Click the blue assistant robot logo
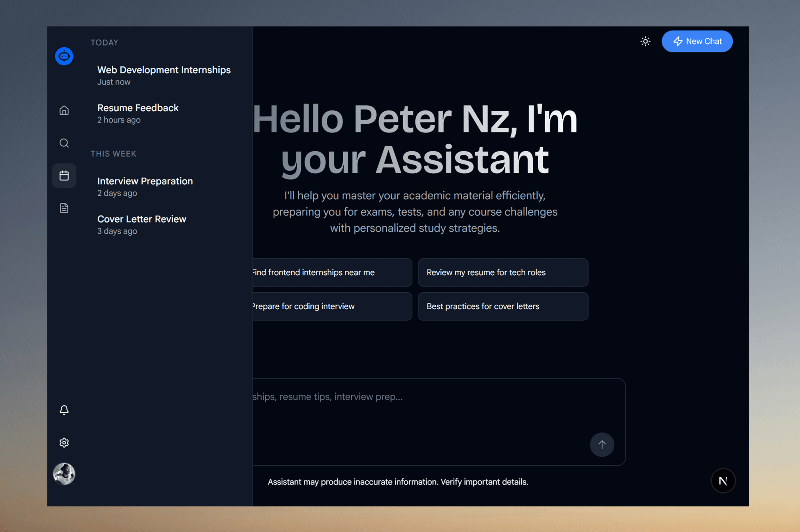This screenshot has height=532, width=800. 64,56
